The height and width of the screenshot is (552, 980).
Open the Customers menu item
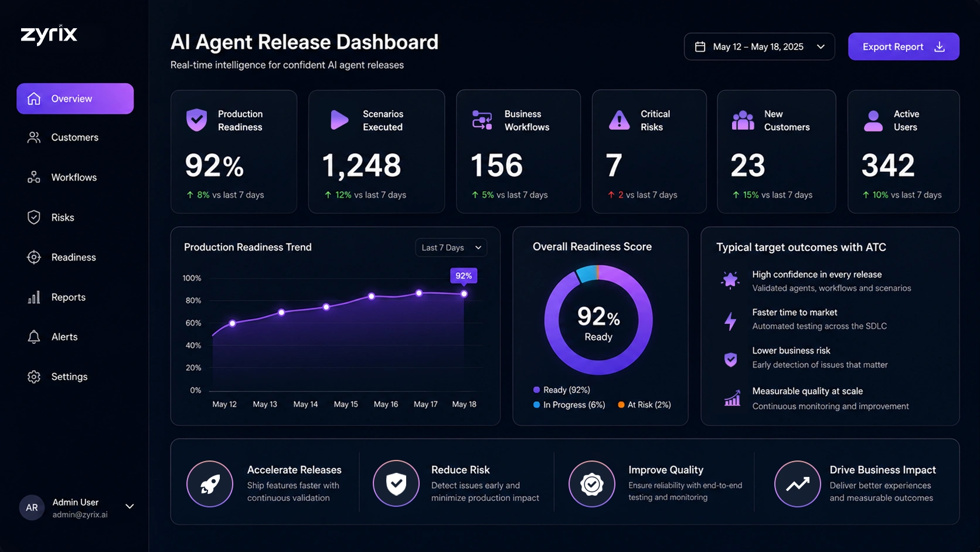pyautogui.click(x=75, y=137)
